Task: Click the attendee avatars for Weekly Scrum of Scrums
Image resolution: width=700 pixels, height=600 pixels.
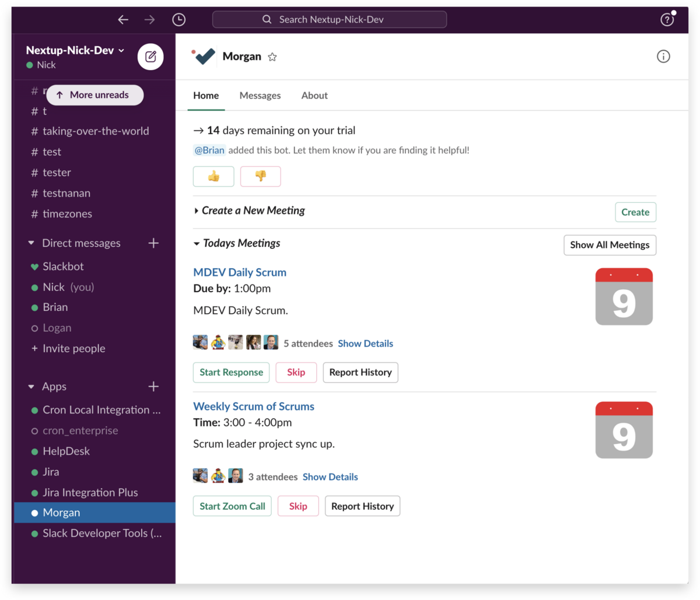Action: click(218, 476)
